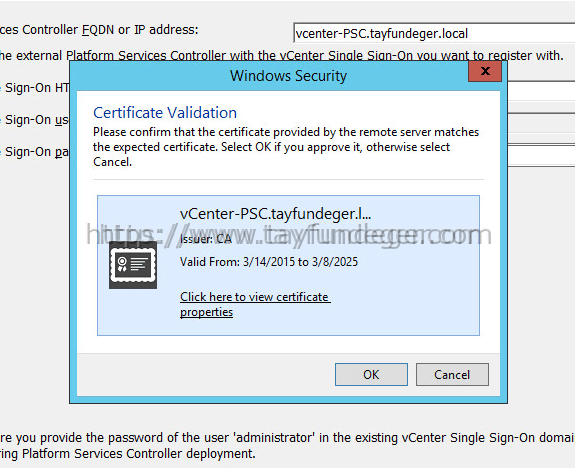Click the Certificate Validation heading
This screenshot has width=575, height=468.
click(165, 113)
